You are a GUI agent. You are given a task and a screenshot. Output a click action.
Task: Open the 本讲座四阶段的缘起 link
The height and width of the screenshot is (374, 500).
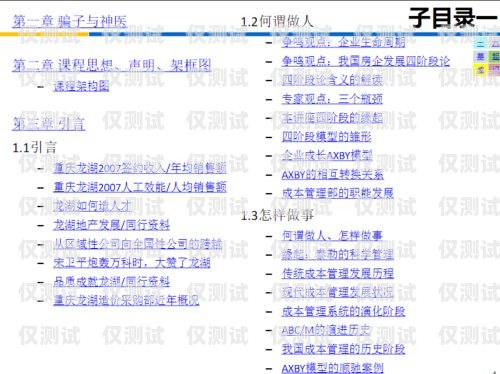tap(332, 118)
